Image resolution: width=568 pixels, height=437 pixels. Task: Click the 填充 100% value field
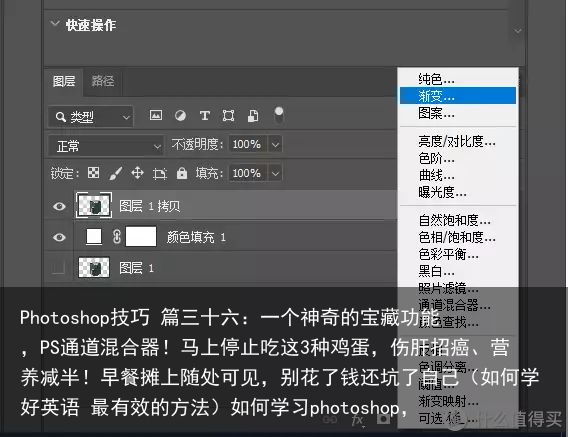tap(247, 173)
